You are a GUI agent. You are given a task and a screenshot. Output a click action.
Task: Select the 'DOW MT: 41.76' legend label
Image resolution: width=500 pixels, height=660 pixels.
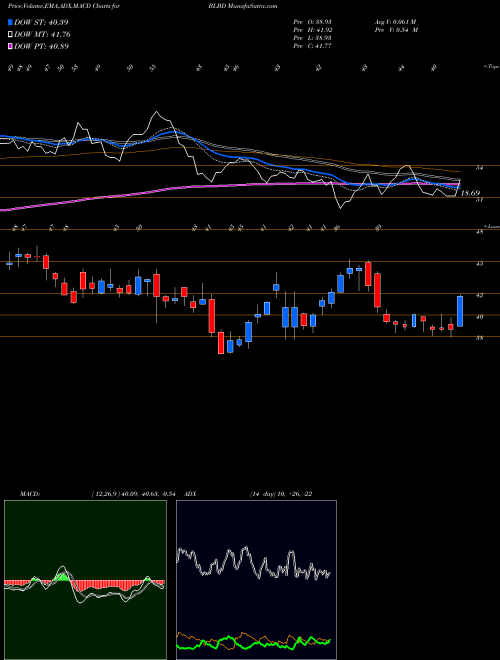(42, 35)
